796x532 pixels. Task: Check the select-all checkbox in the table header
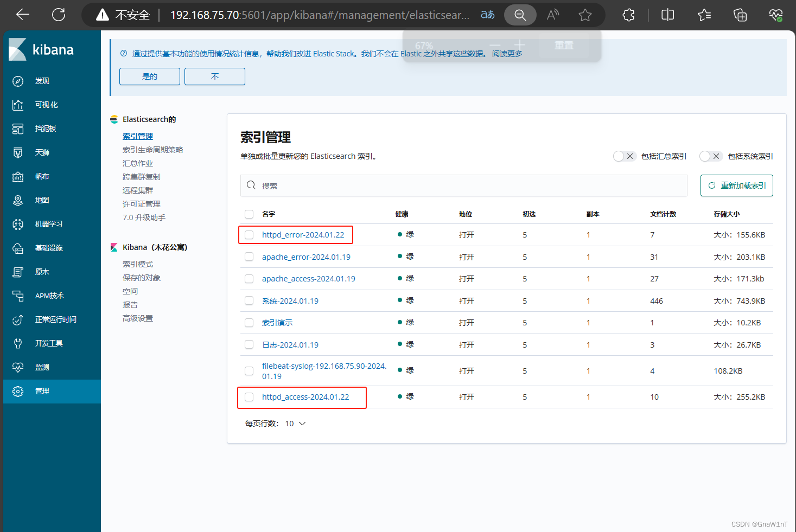(x=249, y=214)
